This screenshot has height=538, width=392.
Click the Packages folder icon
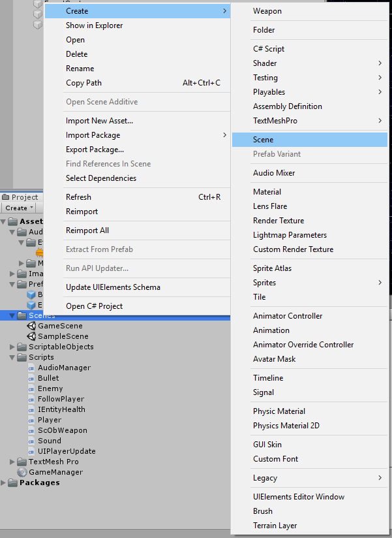12,483
